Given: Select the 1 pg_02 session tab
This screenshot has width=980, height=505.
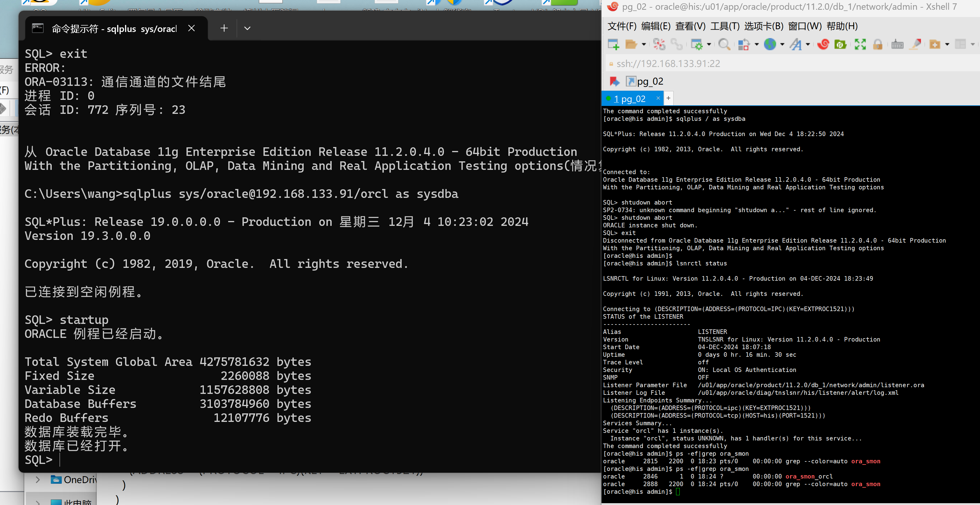Looking at the screenshot, I should tap(630, 99).
